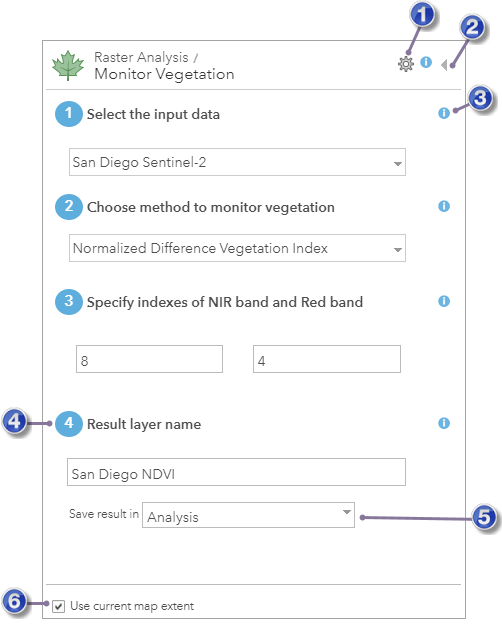Open the Save result in Analysis dropdown
The width and height of the screenshot is (502, 634).
coord(248,515)
